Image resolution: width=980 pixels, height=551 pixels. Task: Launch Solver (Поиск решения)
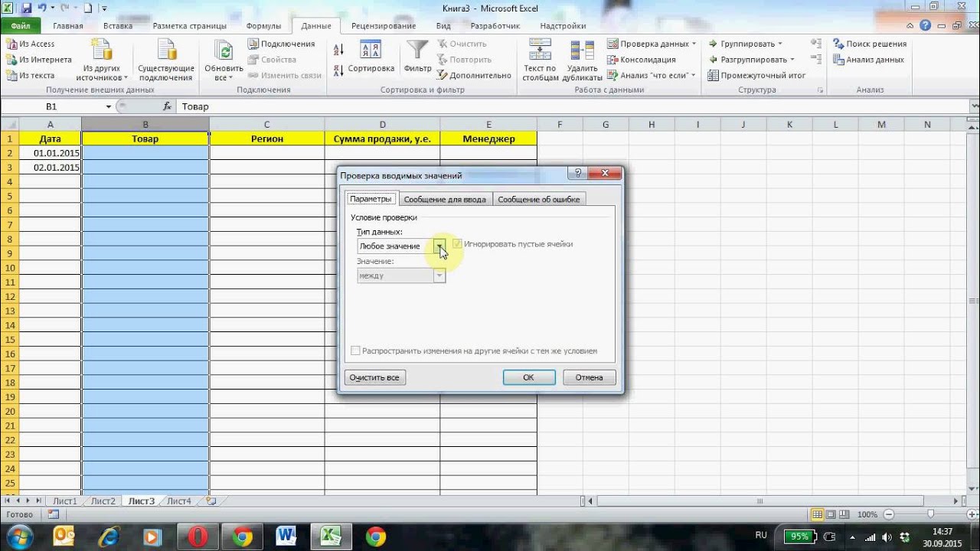[870, 44]
